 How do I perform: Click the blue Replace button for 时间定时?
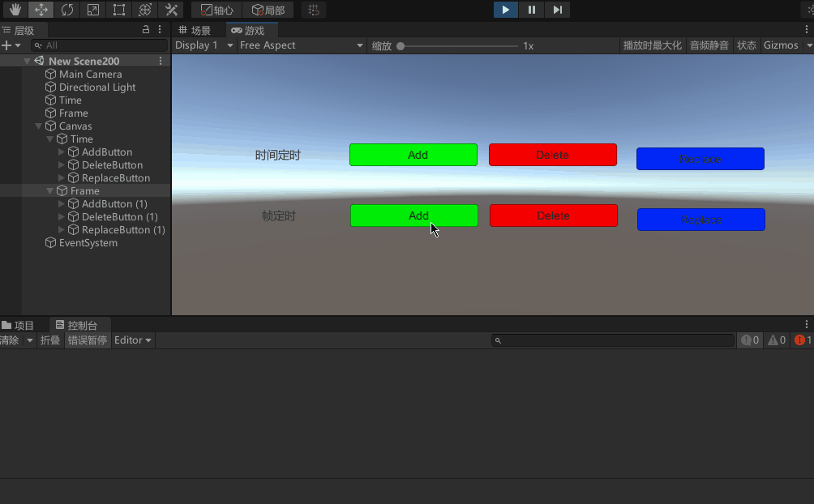pyautogui.click(x=700, y=159)
